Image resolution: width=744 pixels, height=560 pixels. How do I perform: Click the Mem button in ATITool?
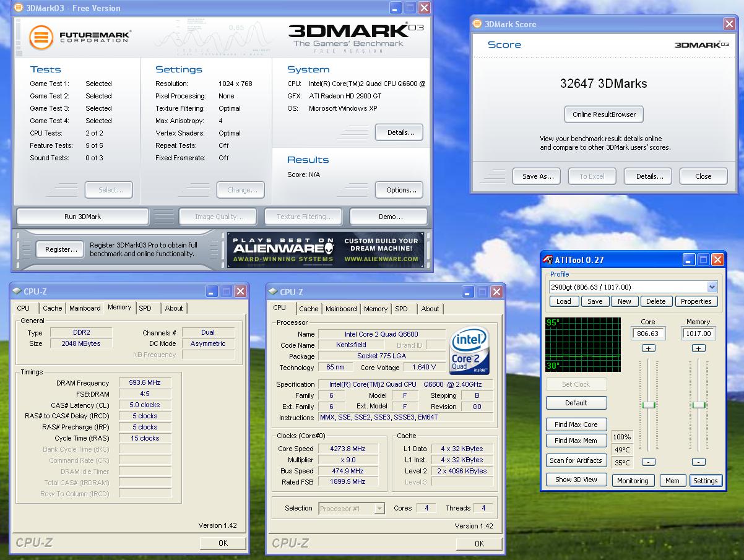tap(672, 481)
